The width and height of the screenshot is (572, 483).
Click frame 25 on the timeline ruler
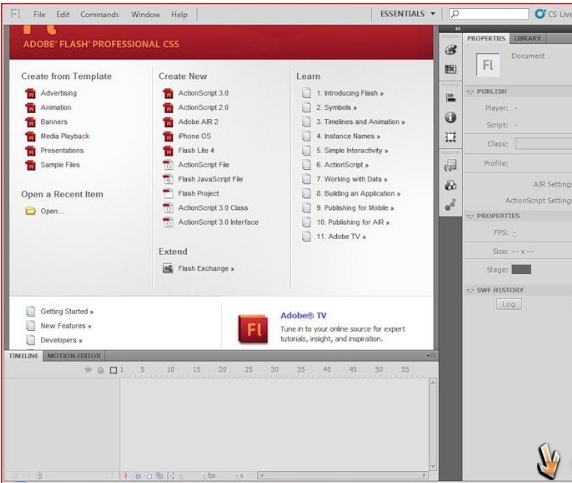tap(248, 370)
